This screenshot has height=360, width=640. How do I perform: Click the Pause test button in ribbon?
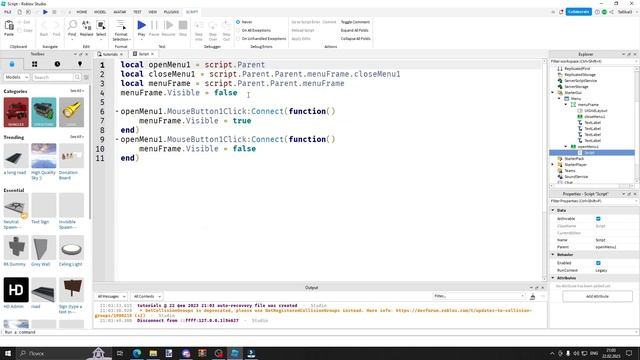[154, 25]
